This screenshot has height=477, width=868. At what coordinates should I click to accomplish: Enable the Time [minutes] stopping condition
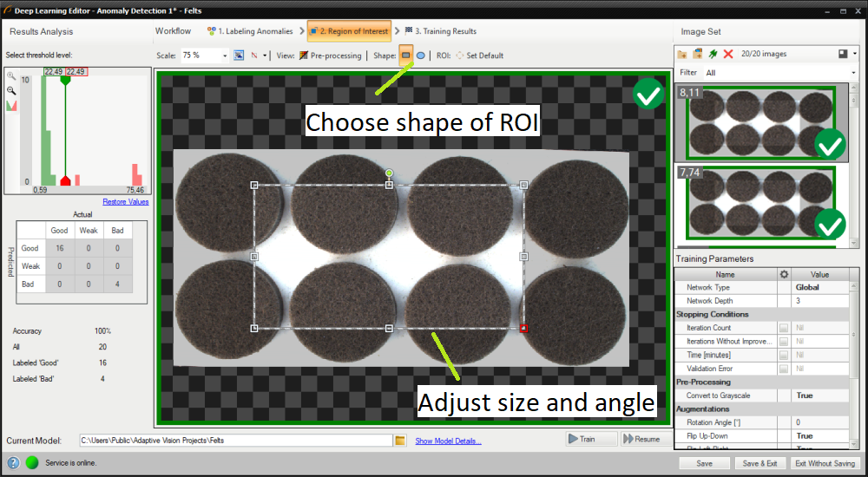tap(784, 355)
